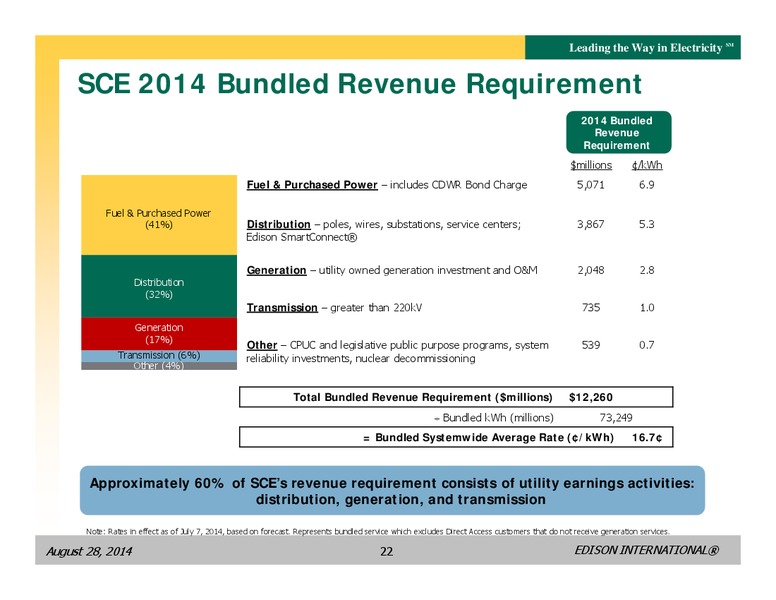Click the '735' Transmission value
The width and height of the screenshot is (776, 600).
[591, 307]
